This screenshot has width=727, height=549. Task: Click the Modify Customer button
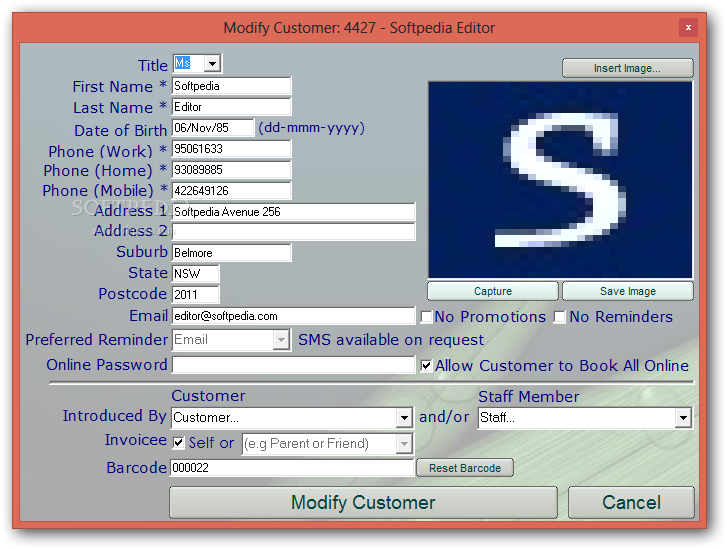click(x=364, y=503)
